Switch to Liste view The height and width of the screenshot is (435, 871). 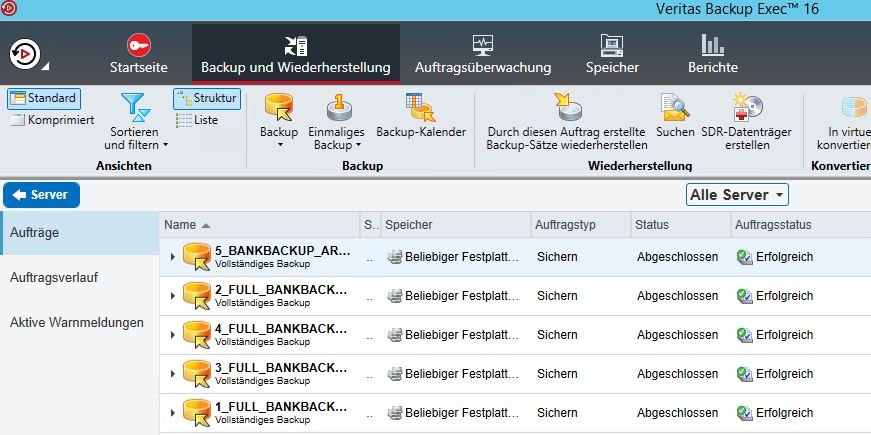pyautogui.click(x=197, y=120)
